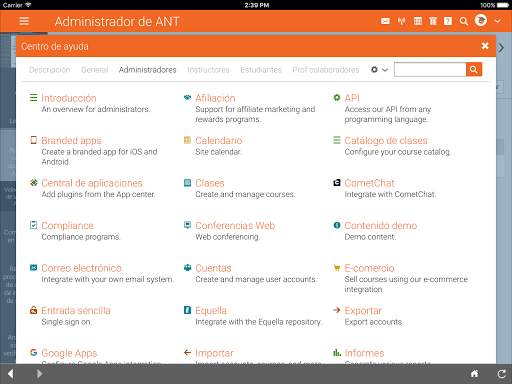The height and width of the screenshot is (384, 512).
Task: Click the CometChat logo icon
Action: tap(337, 182)
